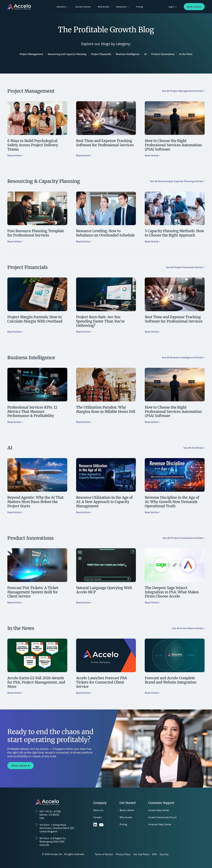Open See All AI Articles
The height and width of the screenshot is (868, 212).
(x=194, y=448)
